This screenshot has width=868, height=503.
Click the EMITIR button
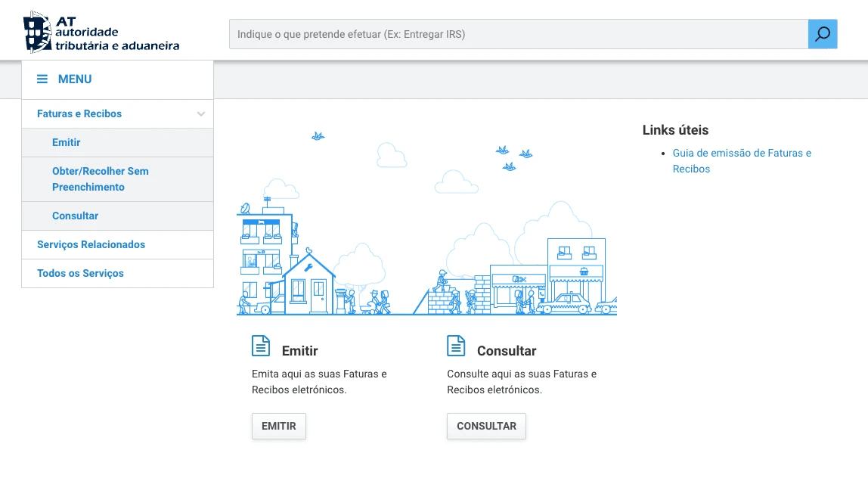coord(279,426)
